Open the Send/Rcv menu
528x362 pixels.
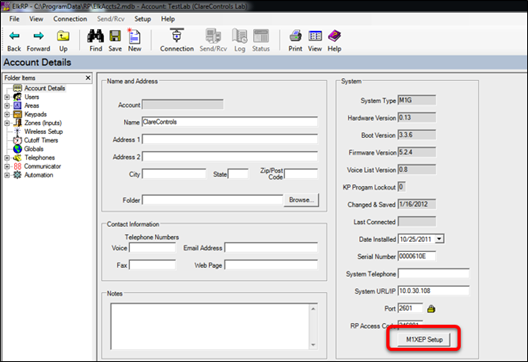[111, 19]
